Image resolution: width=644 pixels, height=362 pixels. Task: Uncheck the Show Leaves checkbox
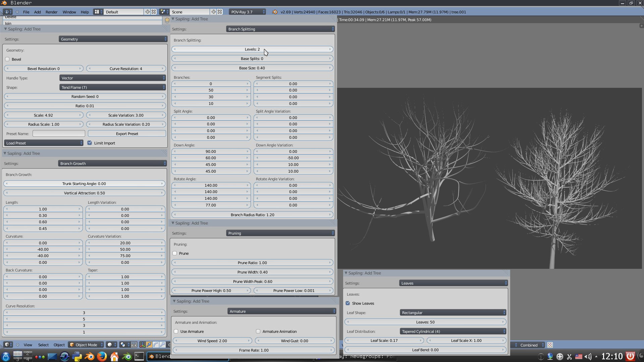(x=348, y=303)
